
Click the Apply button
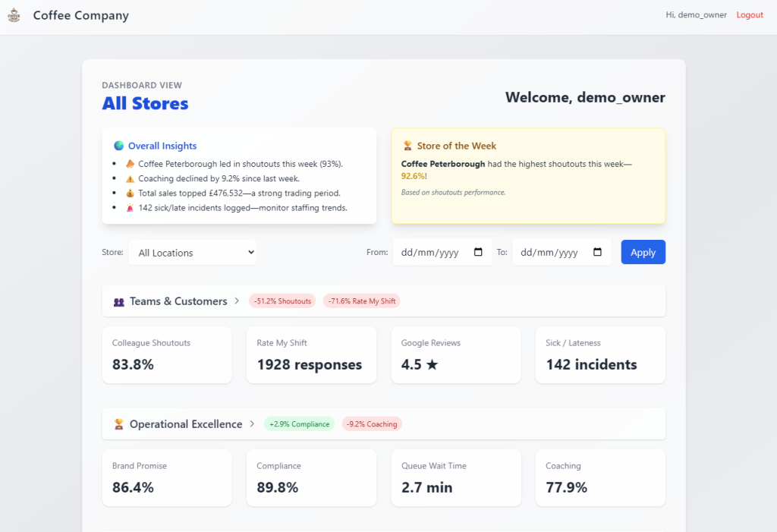click(643, 252)
